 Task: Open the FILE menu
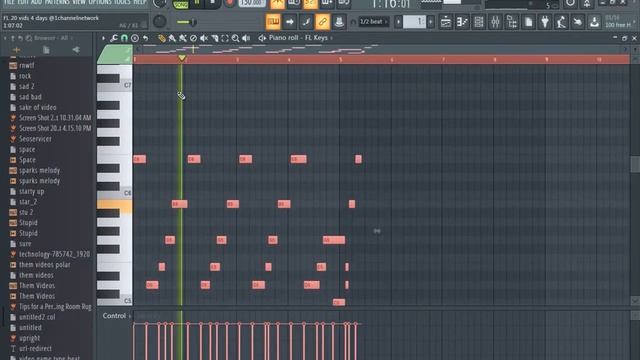tap(9, 2)
